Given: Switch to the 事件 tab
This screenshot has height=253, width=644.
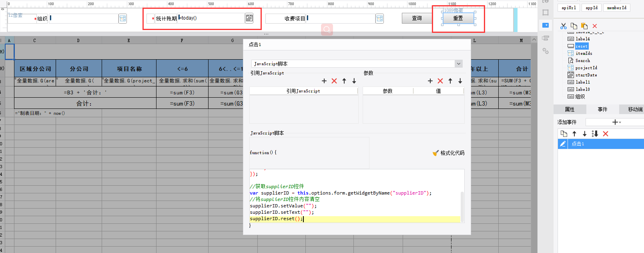Looking at the screenshot, I should tap(602, 109).
